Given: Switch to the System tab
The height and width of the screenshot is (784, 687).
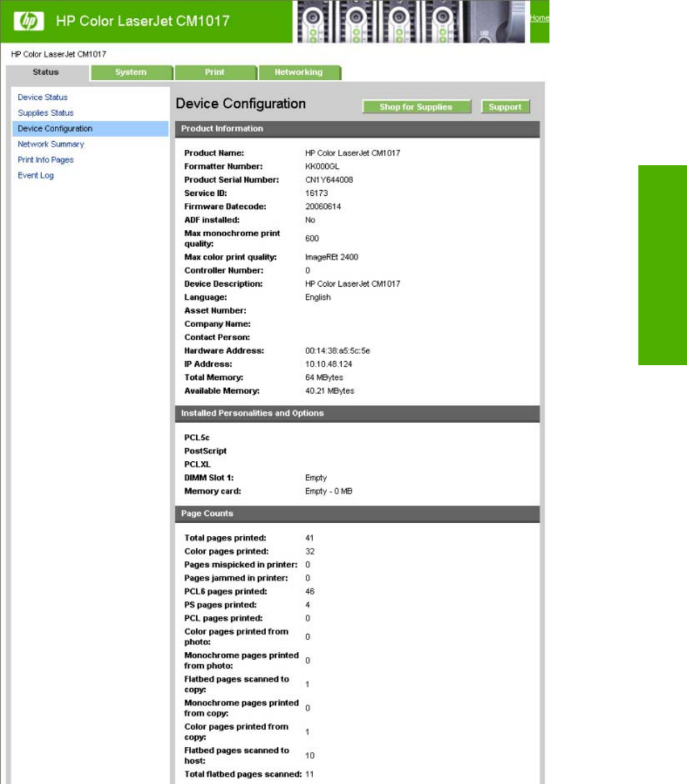Looking at the screenshot, I should (x=131, y=72).
